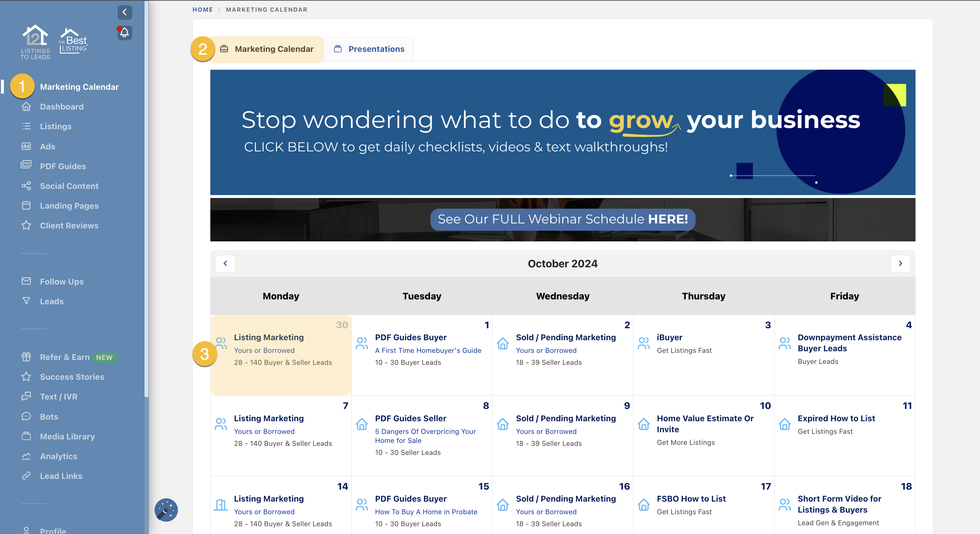
Task: Click the PDF Guides icon in the sidebar
Action: [x=26, y=165]
